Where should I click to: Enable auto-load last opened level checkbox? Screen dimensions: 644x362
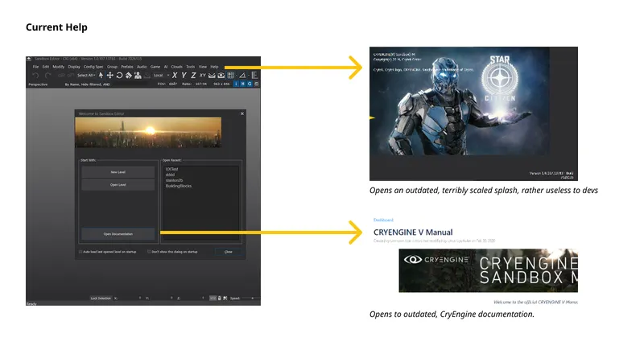pos(81,252)
